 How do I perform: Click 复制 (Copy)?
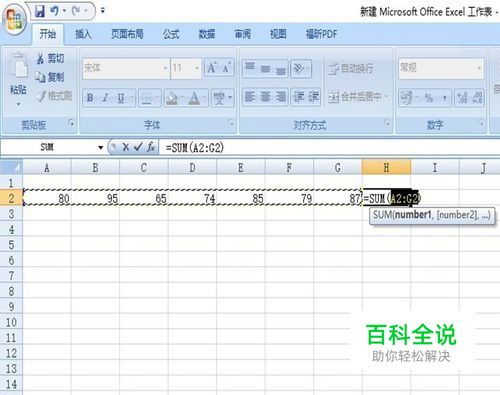click(x=50, y=77)
